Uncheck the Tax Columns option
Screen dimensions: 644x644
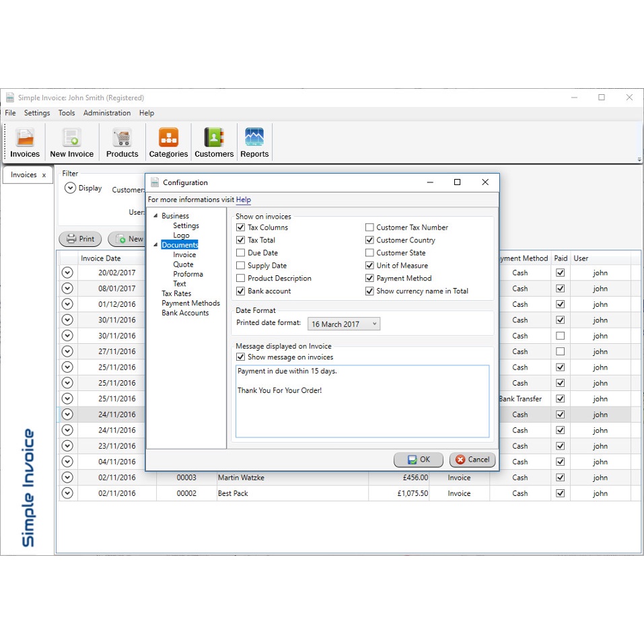pyautogui.click(x=241, y=227)
